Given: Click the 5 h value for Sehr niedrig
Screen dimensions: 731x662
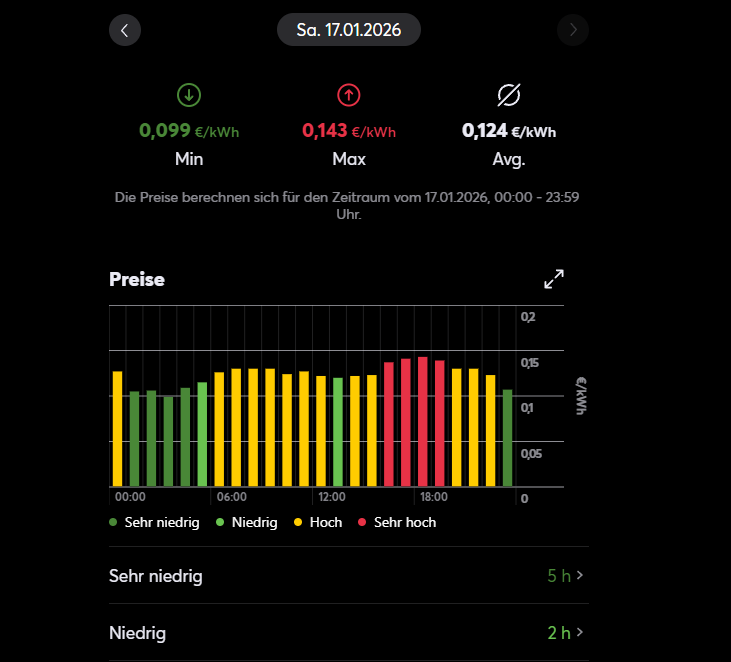Looking at the screenshot, I should click(x=559, y=576).
